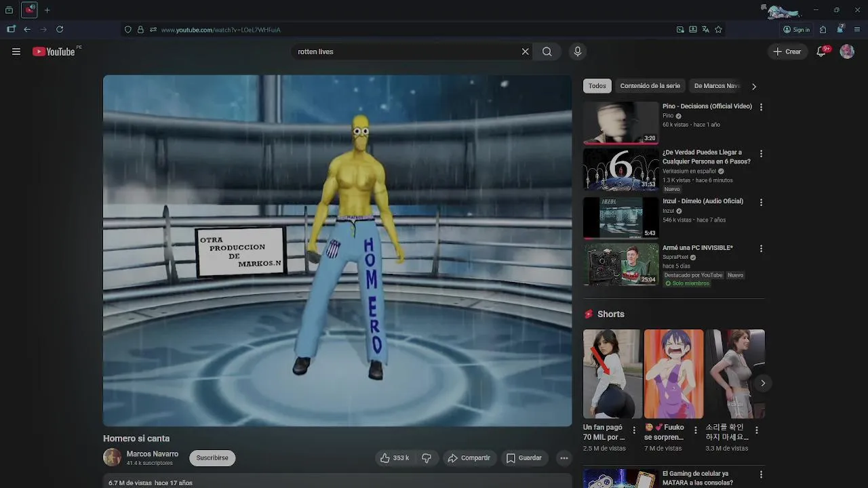Open the extensions puzzle icon

point(823,29)
